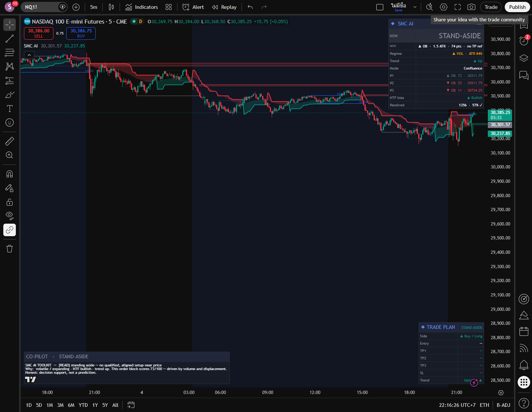Pick the ruler Measure tool
Image resolution: width=532 pixels, height=412 pixels.
coord(10,141)
